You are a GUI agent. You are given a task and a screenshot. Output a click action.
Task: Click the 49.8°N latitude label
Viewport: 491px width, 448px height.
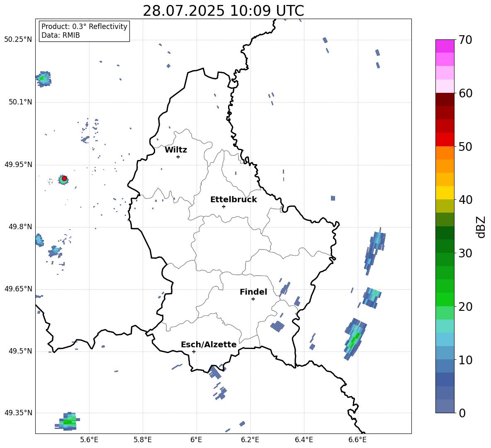tap(20, 227)
